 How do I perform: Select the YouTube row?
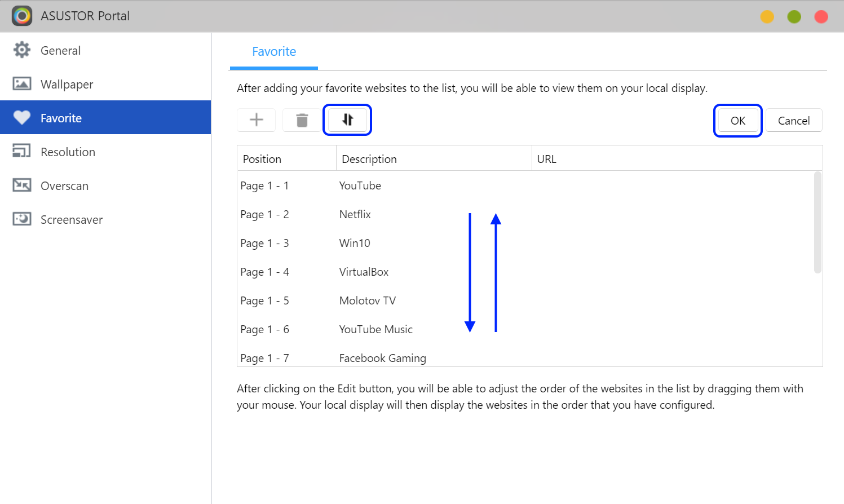525,185
